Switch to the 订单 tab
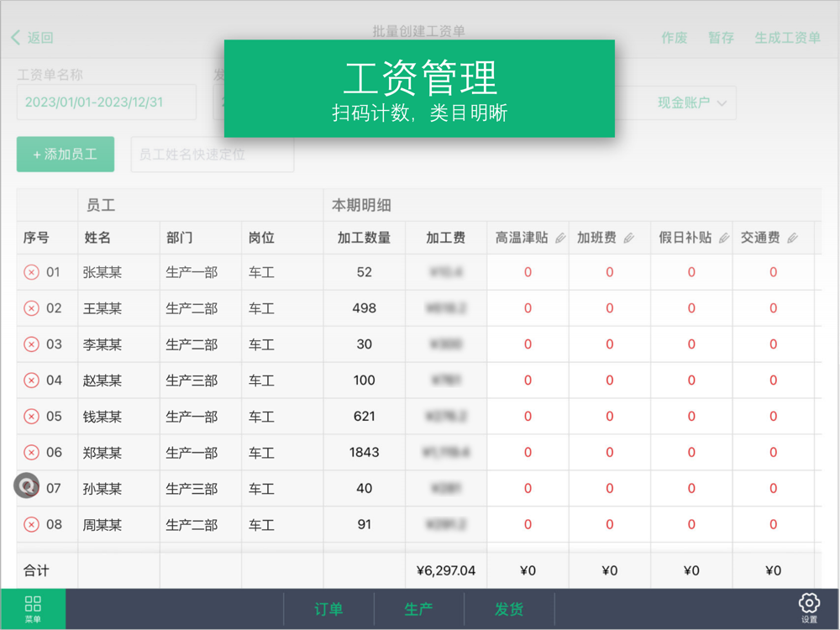 click(x=328, y=609)
